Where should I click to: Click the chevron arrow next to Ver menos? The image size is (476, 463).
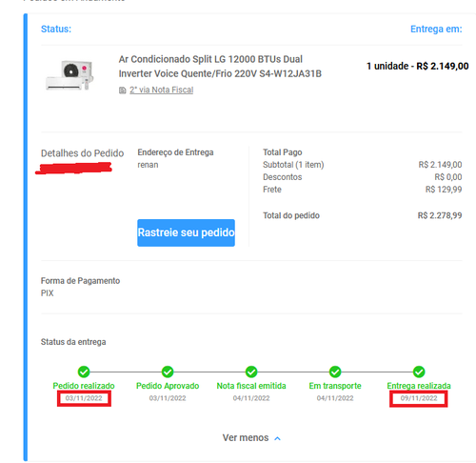point(277,438)
